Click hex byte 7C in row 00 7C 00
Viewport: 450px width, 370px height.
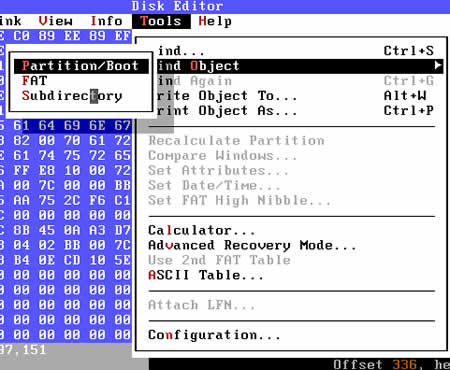point(47,185)
